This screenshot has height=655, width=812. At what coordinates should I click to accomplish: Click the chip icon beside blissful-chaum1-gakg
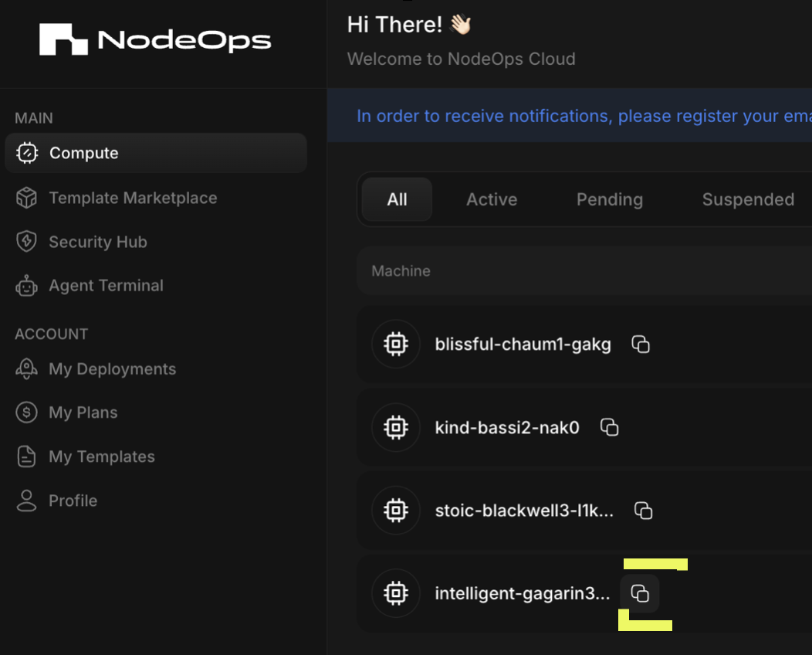(x=396, y=344)
